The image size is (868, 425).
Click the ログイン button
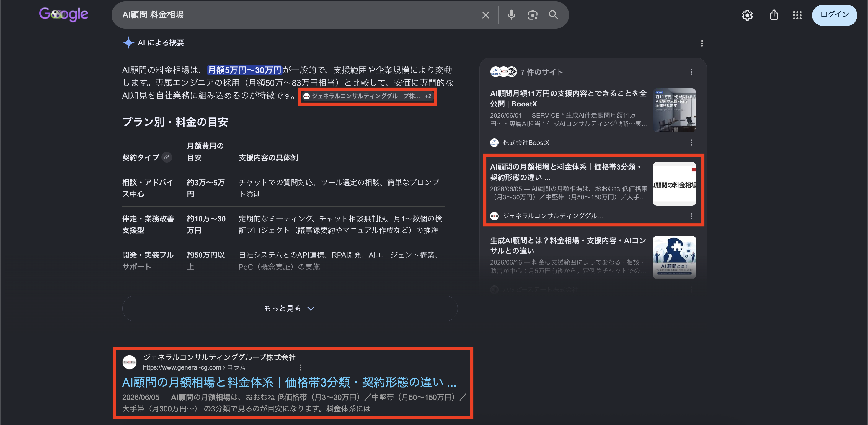pos(834,15)
